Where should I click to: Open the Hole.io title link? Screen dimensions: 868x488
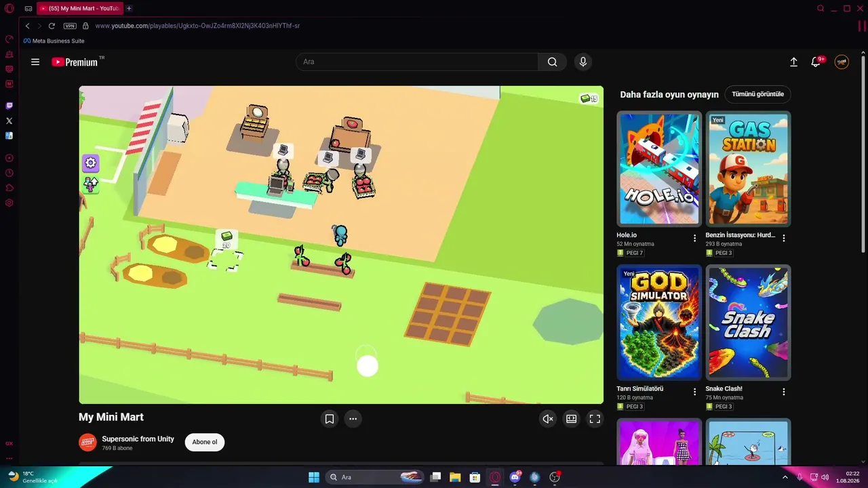[x=627, y=235]
